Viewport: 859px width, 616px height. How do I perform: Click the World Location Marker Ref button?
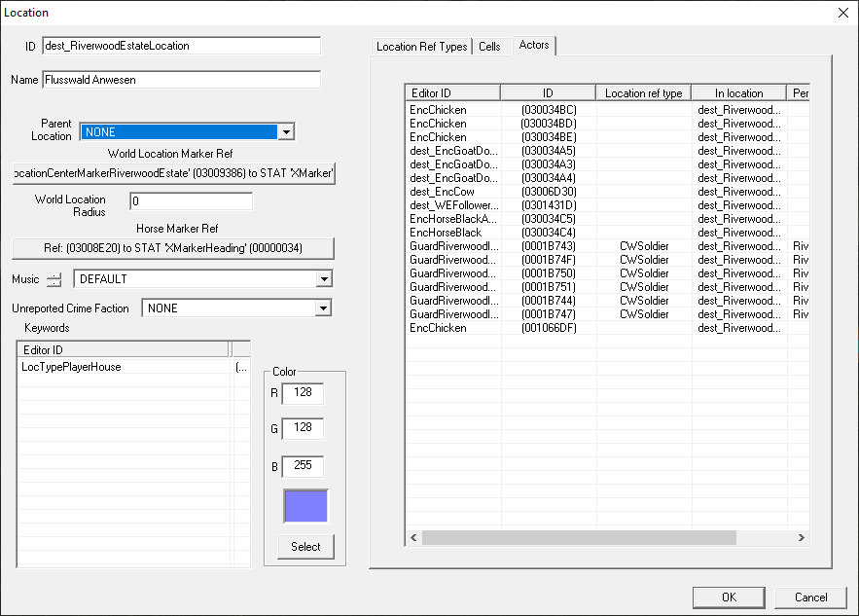[173, 173]
